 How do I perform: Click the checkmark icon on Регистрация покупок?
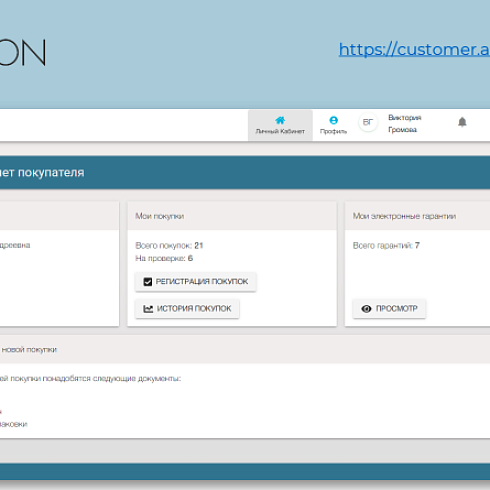point(147,282)
